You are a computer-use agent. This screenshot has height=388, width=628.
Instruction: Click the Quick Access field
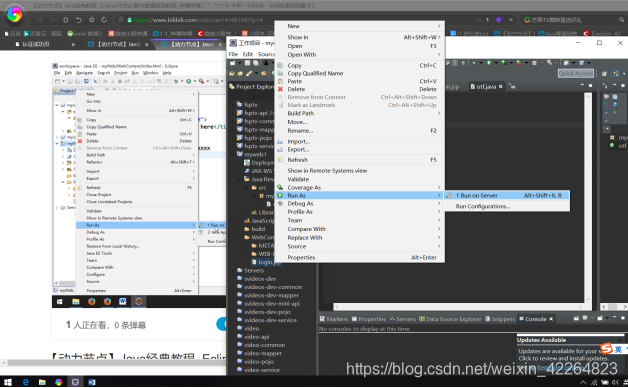(x=576, y=73)
